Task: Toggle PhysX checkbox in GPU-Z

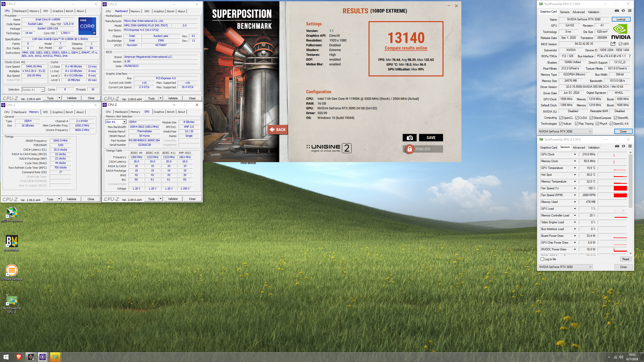Action: (597, 124)
